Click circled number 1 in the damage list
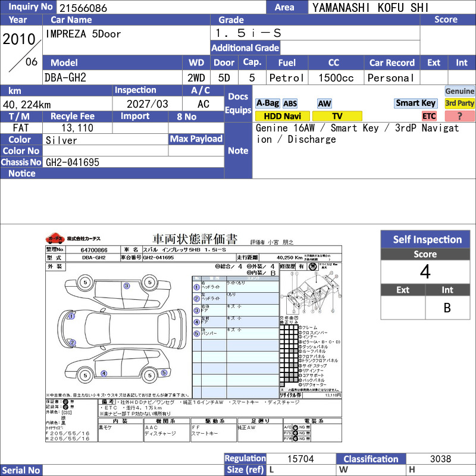The height and width of the screenshot is (476, 476). (196, 287)
